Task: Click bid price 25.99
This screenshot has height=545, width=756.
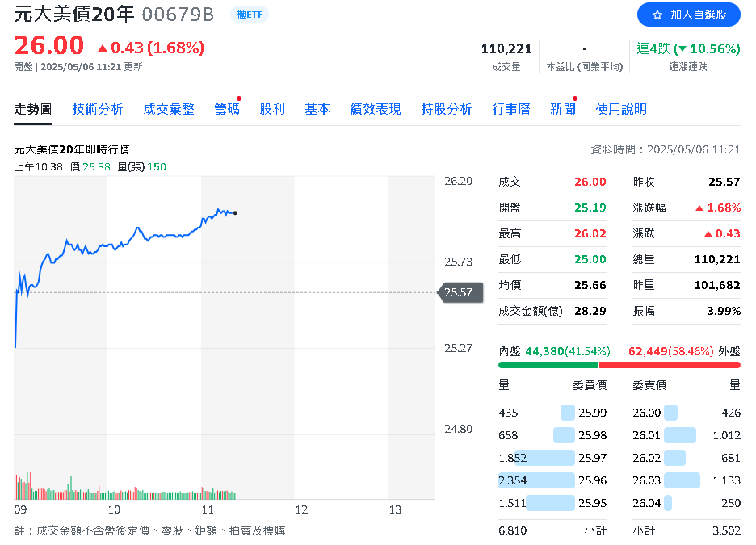Action: pos(593,413)
